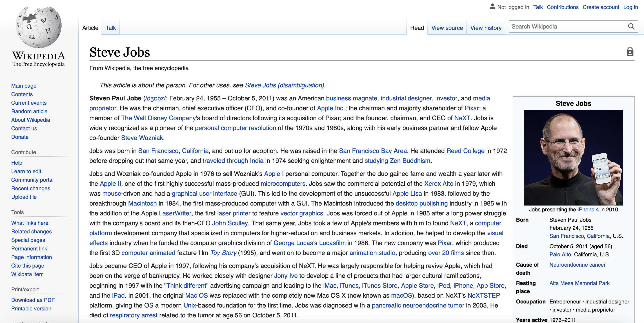Click Contact us sidebar link
The height and width of the screenshot is (323, 644).
[24, 128]
